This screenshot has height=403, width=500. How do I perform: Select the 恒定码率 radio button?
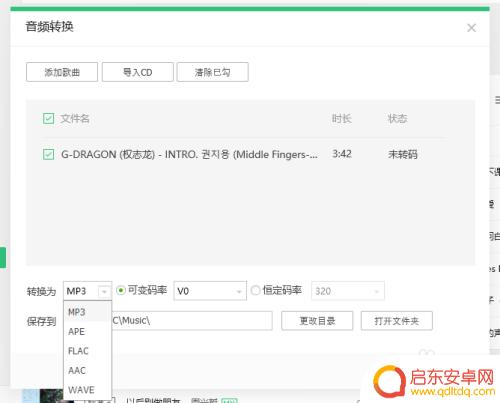click(x=255, y=291)
